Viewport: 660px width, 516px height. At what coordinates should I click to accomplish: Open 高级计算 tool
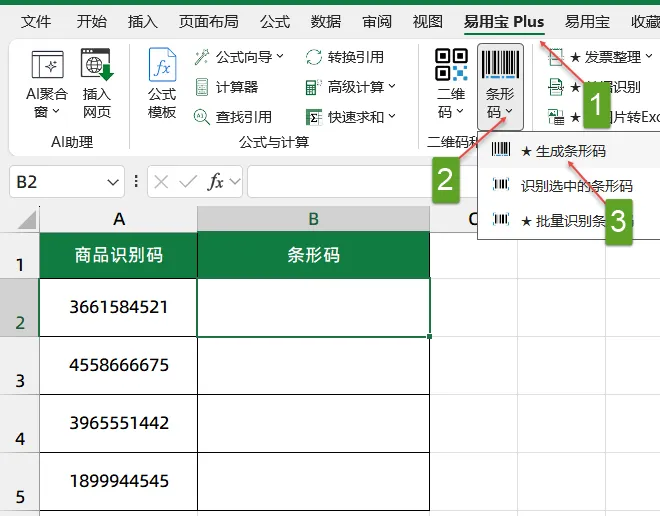point(350,87)
